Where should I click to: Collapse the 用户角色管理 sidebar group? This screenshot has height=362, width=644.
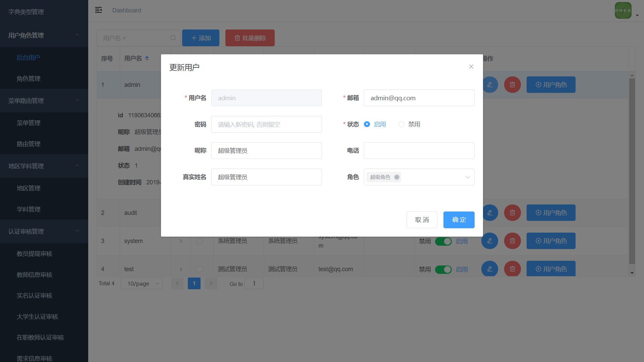(x=44, y=35)
